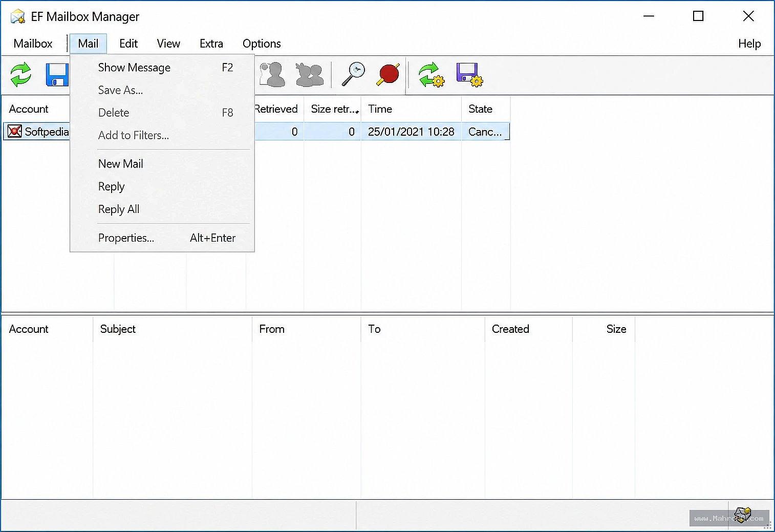Sort by To column header
775x532 pixels.
[423, 329]
